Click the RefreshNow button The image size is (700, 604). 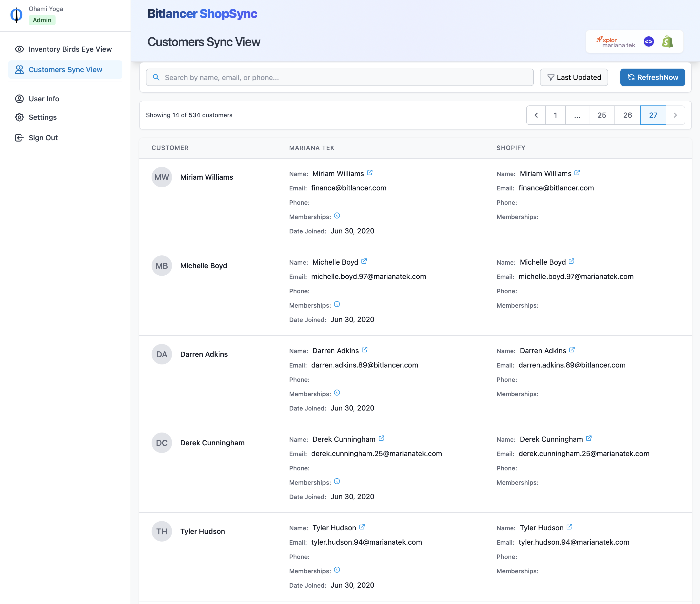[652, 77]
